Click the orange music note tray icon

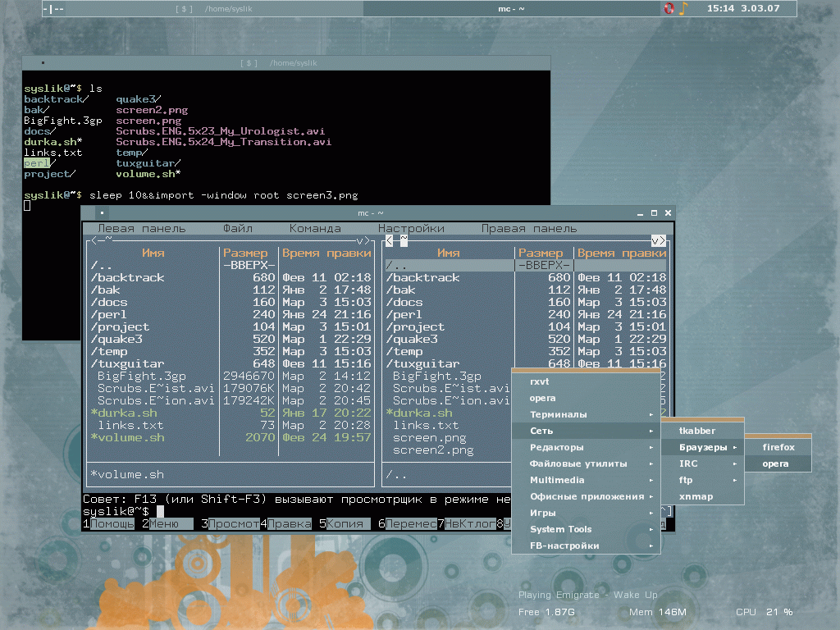[683, 8]
